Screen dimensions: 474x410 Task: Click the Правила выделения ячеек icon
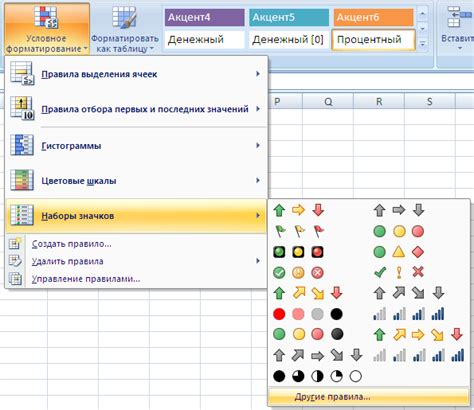[22, 73]
